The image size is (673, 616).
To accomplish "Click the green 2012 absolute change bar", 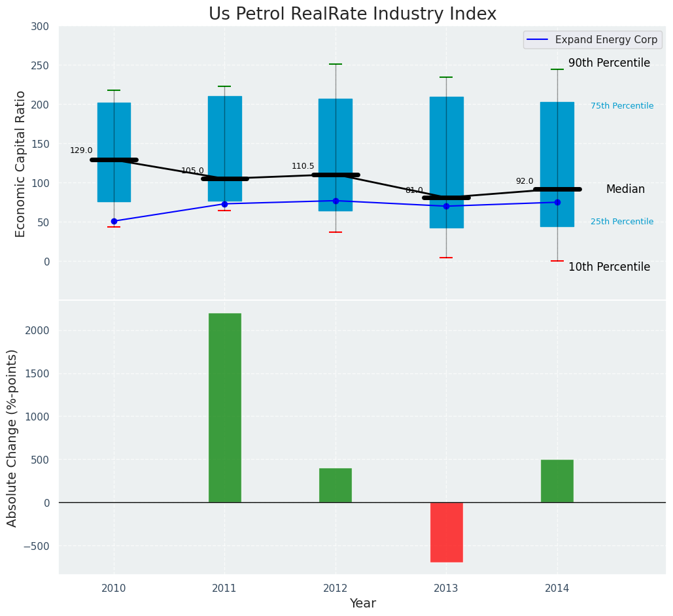I will (x=336, y=485).
